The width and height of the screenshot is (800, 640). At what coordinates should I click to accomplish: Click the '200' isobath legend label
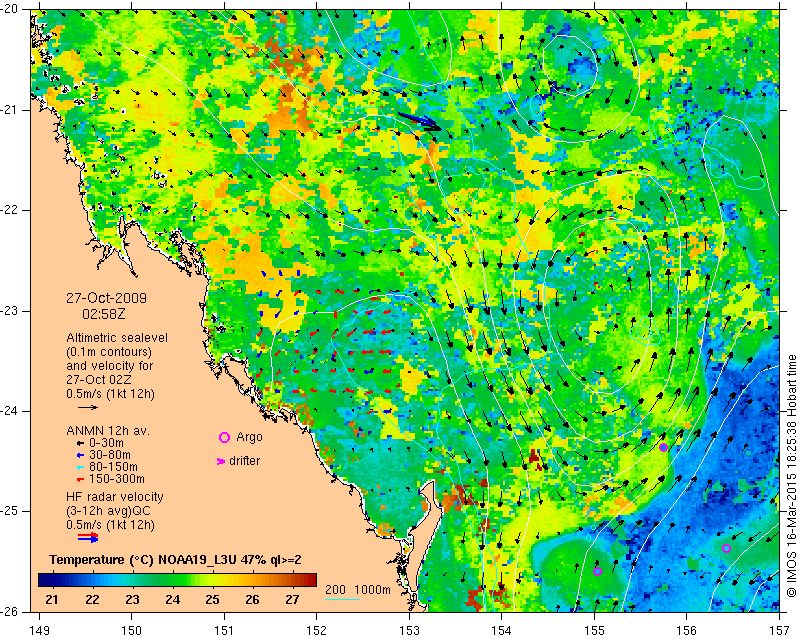click(335, 590)
